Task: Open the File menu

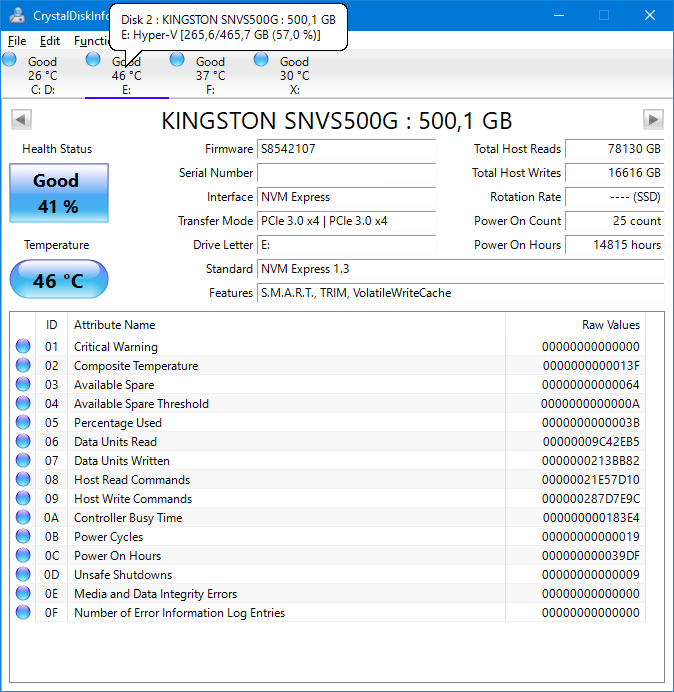Action: pyautogui.click(x=17, y=41)
